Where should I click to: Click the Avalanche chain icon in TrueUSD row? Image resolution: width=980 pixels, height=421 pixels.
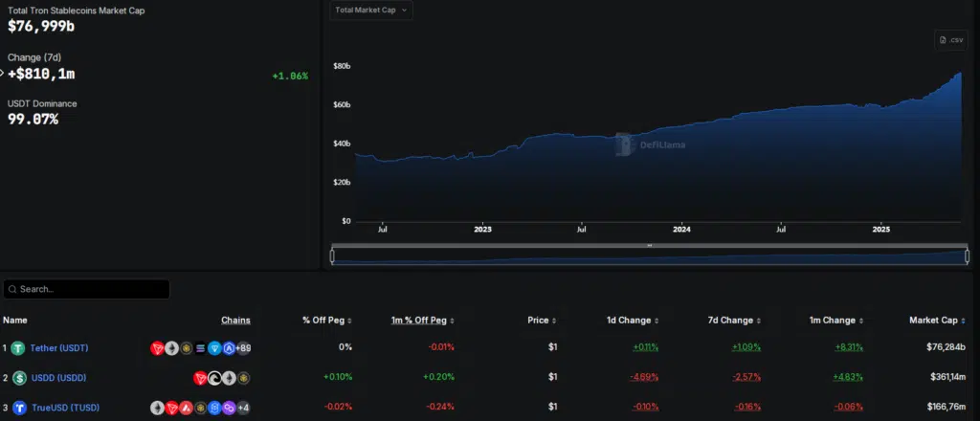point(187,408)
